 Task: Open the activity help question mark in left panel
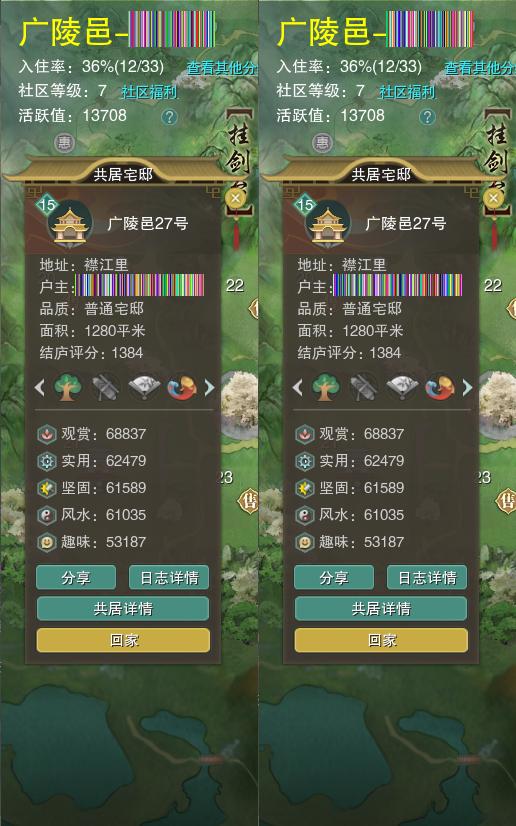click(169, 116)
